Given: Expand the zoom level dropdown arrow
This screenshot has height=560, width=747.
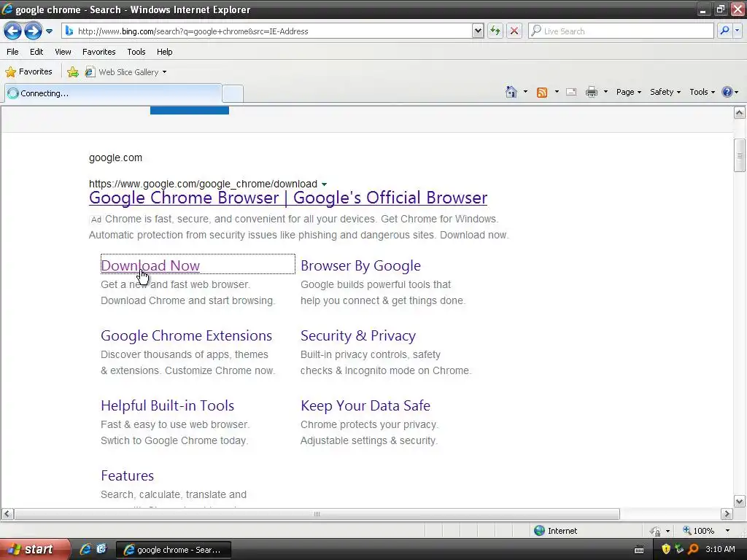Looking at the screenshot, I should point(727,531).
